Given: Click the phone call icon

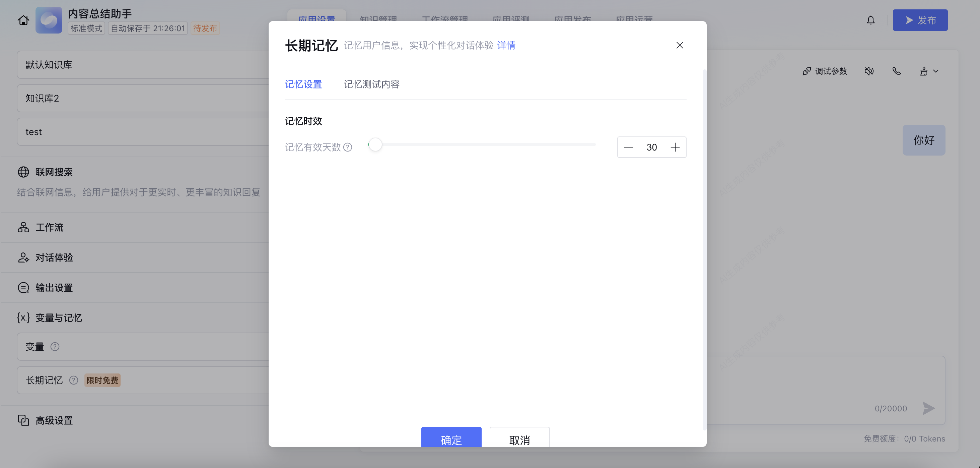Looking at the screenshot, I should coord(896,71).
